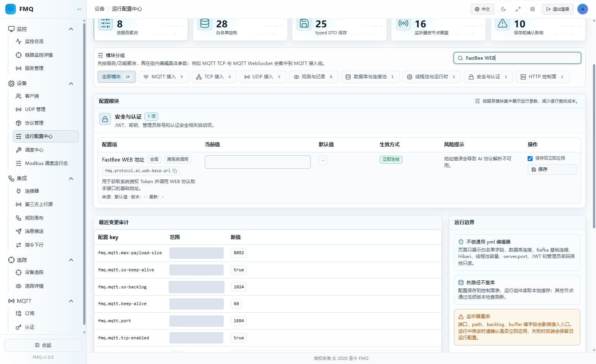This screenshot has width=596, height=364.
Task: Collapse the 设备 sidebar group
Action: point(71,84)
